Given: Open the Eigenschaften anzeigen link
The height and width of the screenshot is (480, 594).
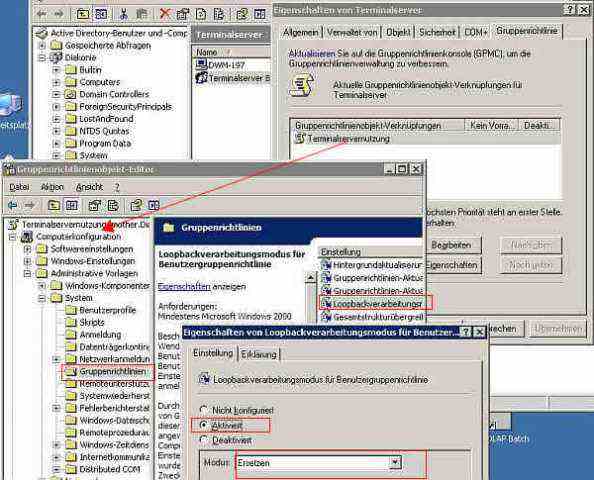Looking at the screenshot, I should 184,286.
